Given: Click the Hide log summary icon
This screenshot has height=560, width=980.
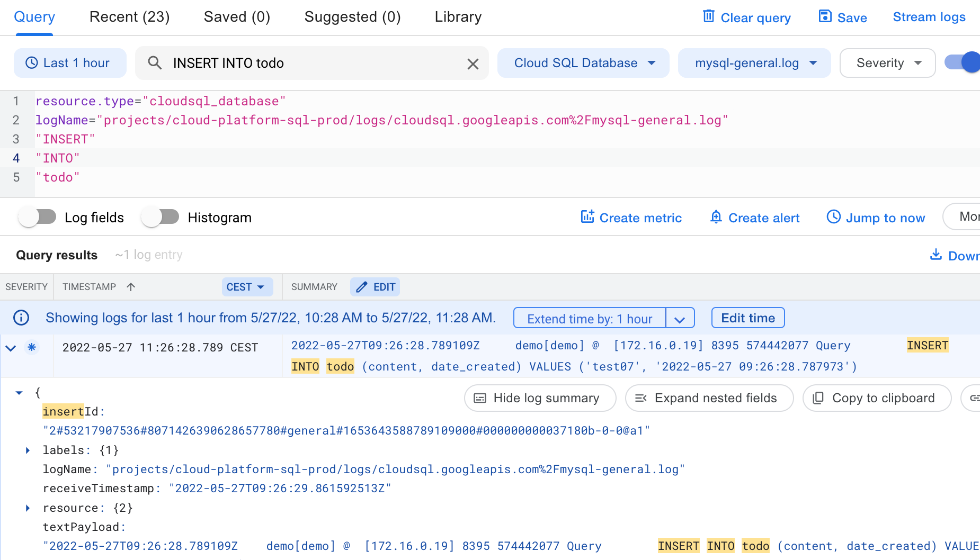Looking at the screenshot, I should click(480, 398).
